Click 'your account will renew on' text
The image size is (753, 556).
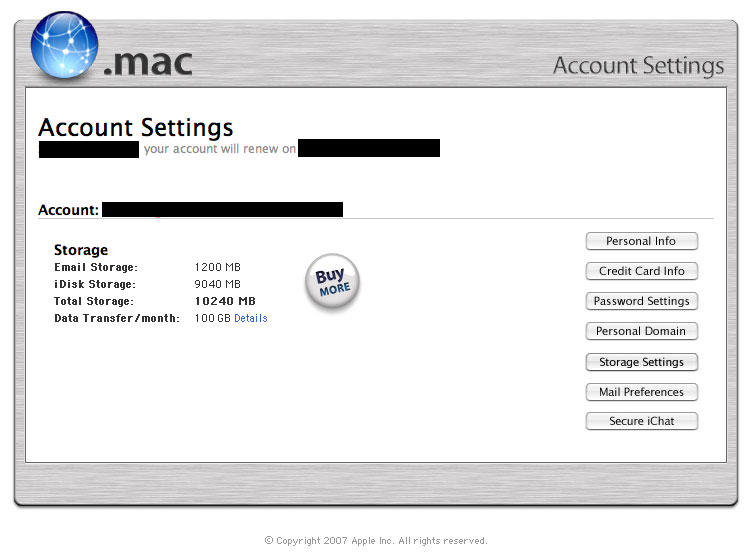coord(219,149)
